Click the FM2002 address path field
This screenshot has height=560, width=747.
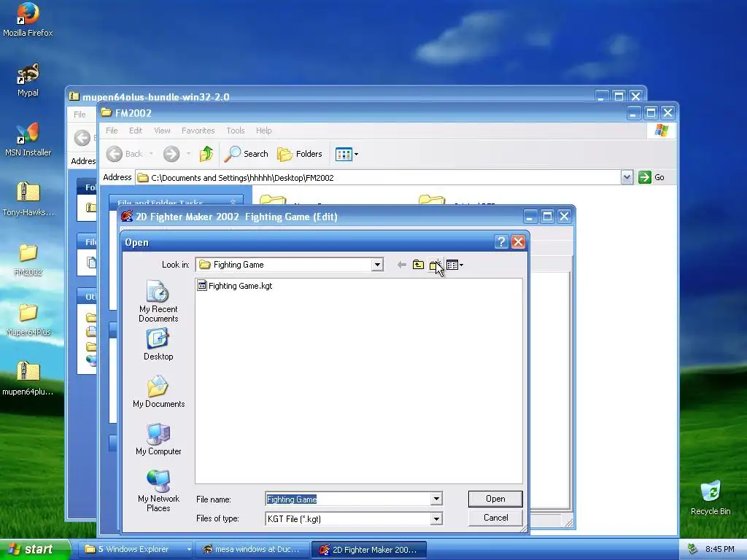379,178
